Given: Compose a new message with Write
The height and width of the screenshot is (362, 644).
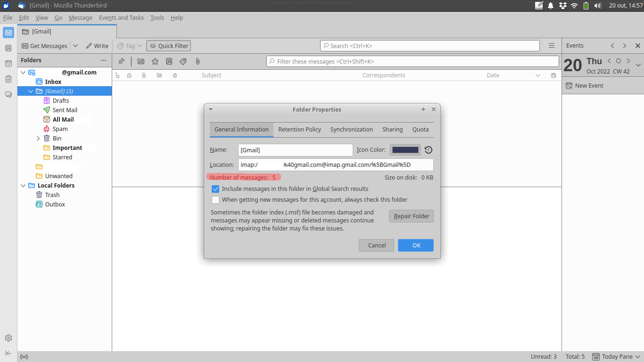Looking at the screenshot, I should coord(97,46).
